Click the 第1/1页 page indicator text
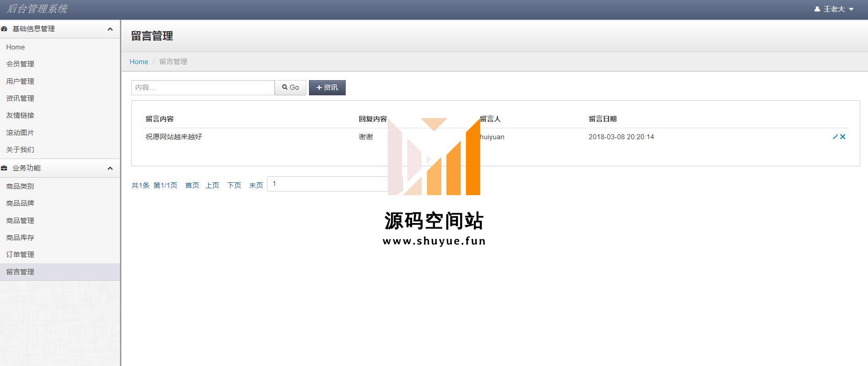 pos(165,185)
